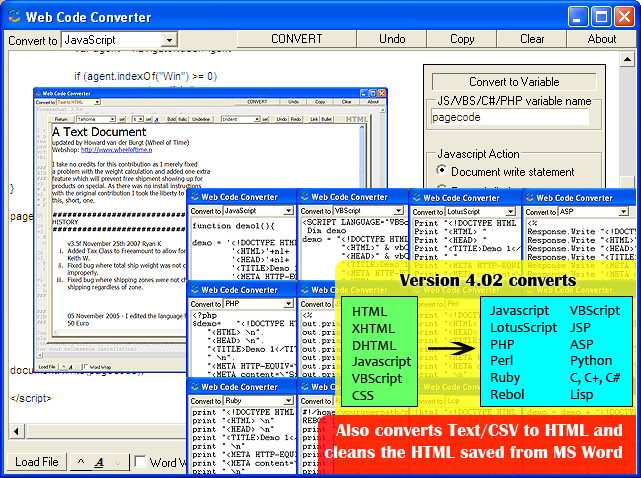Click the blue A text color icon
The image size is (641, 478).
pos(156,119)
